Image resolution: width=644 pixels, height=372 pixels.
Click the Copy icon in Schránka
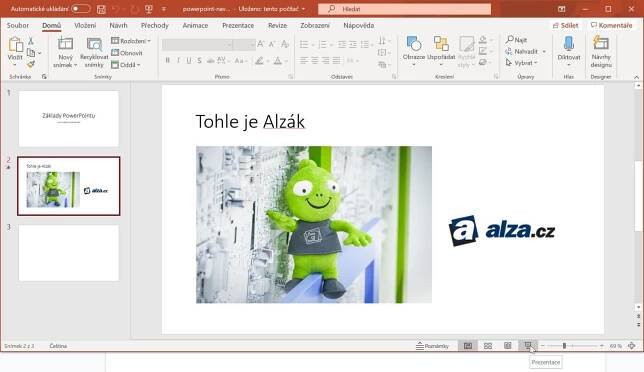31,53
